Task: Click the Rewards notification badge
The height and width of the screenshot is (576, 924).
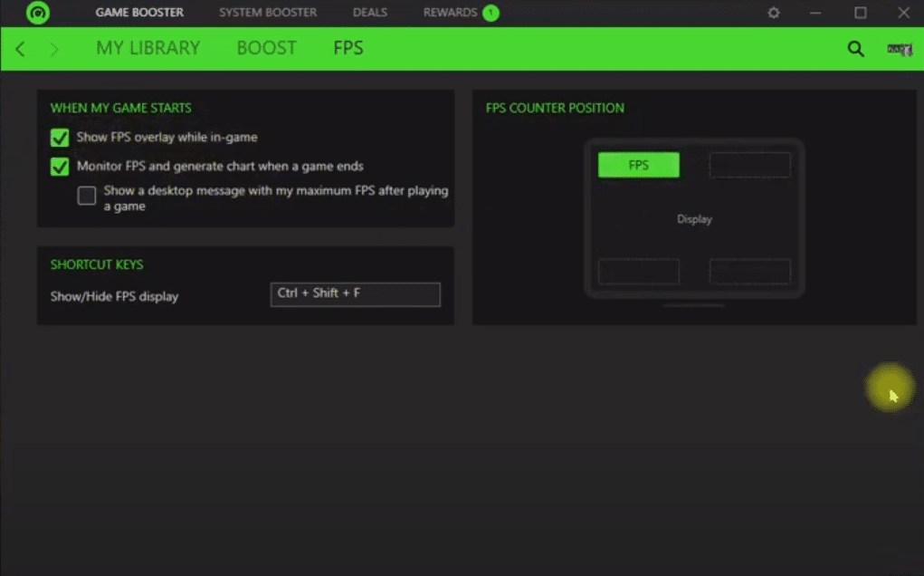Action: click(491, 13)
